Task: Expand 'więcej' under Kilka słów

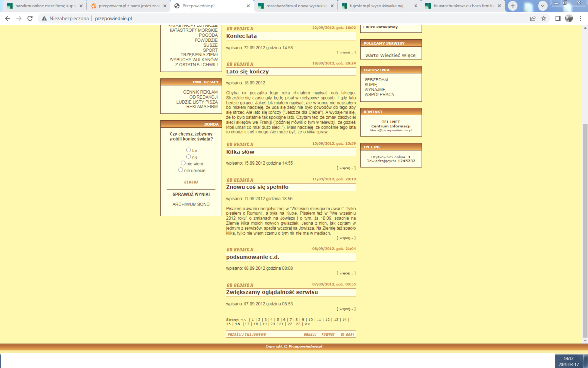Action: point(346,168)
